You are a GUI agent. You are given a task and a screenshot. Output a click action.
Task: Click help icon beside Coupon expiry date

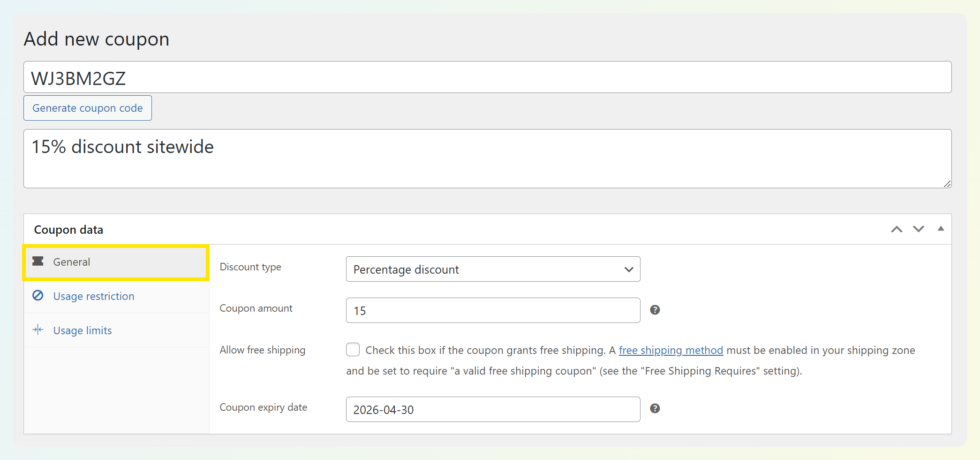pyautogui.click(x=655, y=408)
